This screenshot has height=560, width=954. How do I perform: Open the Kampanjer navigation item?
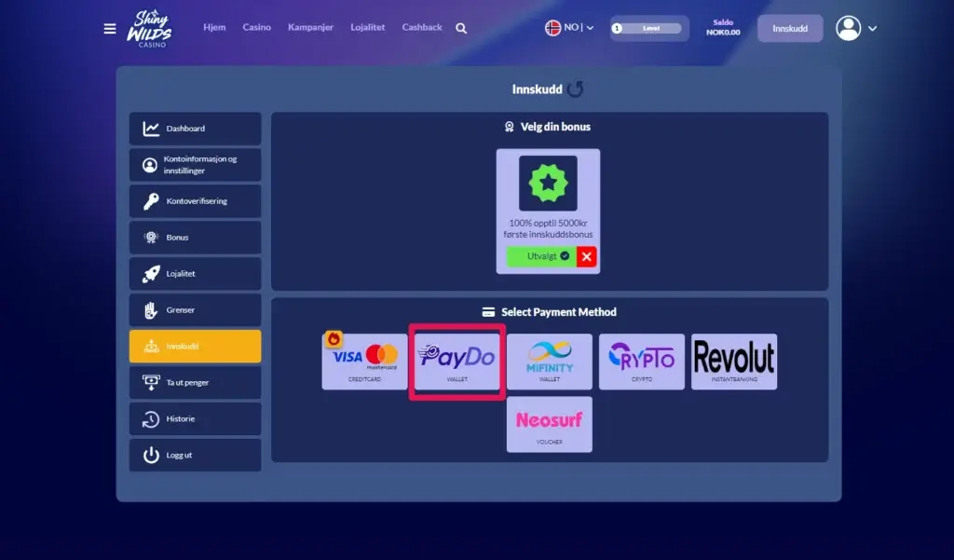coord(311,27)
